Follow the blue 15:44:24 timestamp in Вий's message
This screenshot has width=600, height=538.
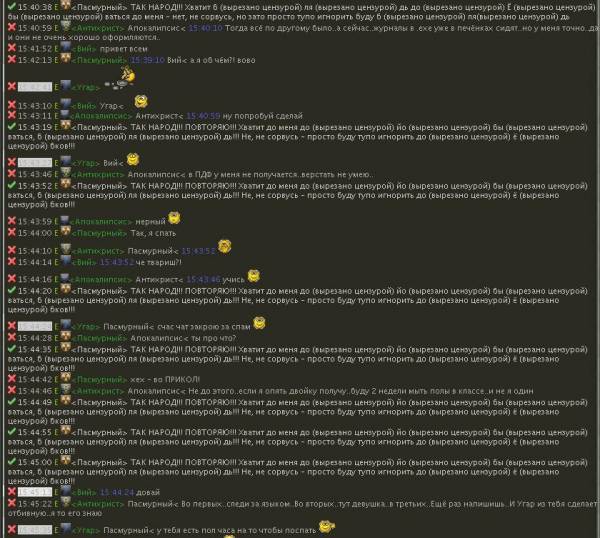pyautogui.click(x=117, y=491)
